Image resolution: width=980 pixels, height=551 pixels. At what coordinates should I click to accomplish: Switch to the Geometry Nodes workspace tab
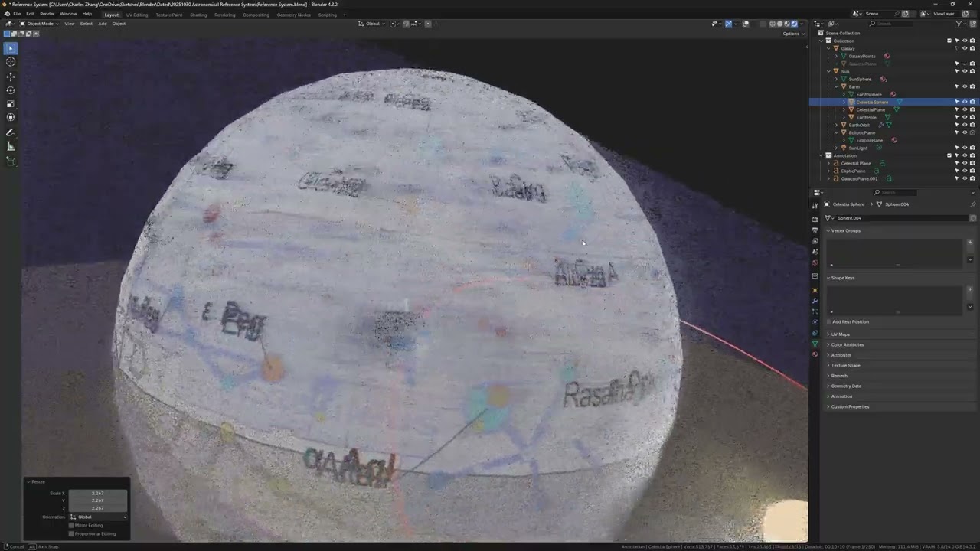(294, 15)
